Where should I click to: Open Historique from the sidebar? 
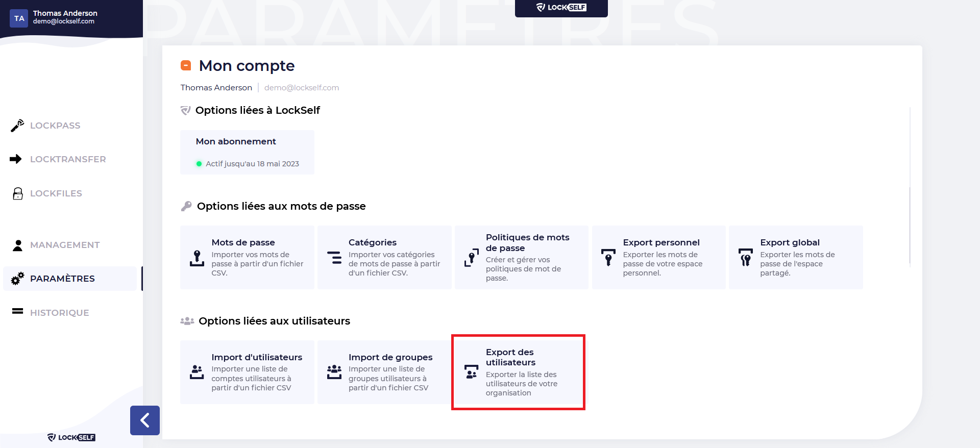coord(59,313)
